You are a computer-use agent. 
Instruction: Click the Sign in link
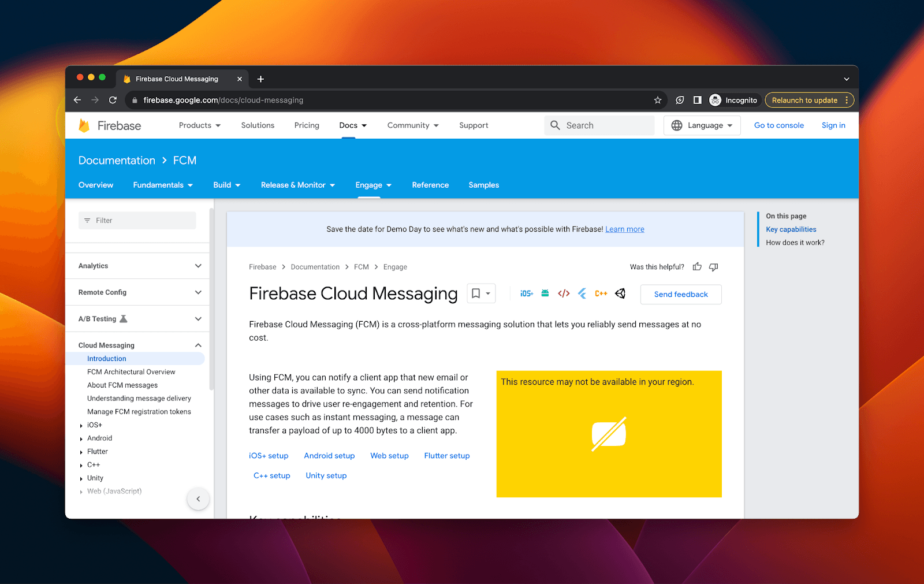(x=833, y=125)
